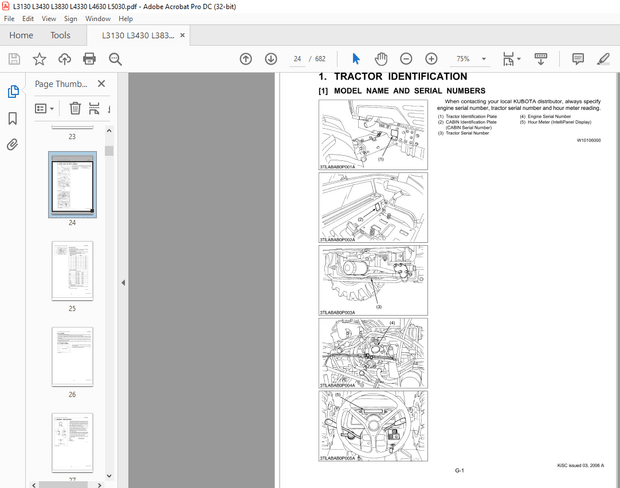Click the thumbnail horizontal scroll right arrow

click(100, 485)
